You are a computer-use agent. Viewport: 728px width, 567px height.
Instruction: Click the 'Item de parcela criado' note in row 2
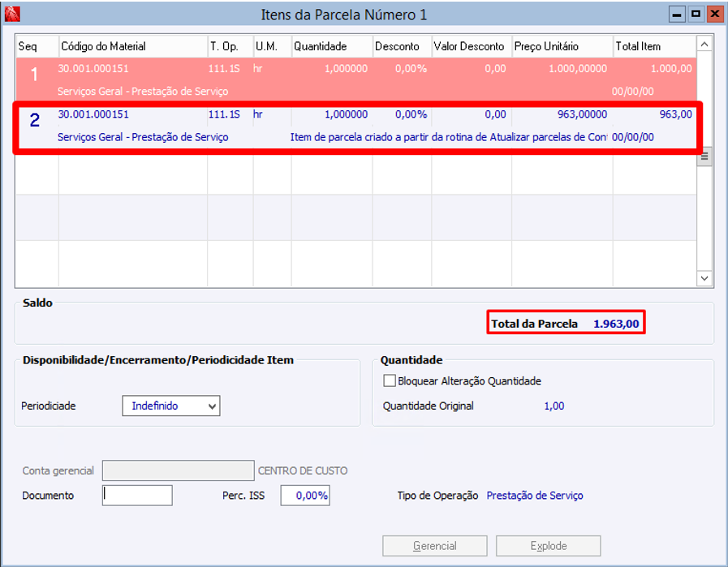(x=449, y=137)
